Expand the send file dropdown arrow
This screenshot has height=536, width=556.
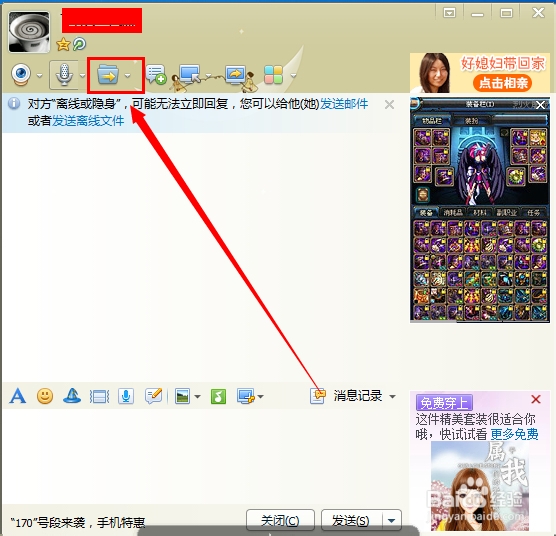pos(127,75)
